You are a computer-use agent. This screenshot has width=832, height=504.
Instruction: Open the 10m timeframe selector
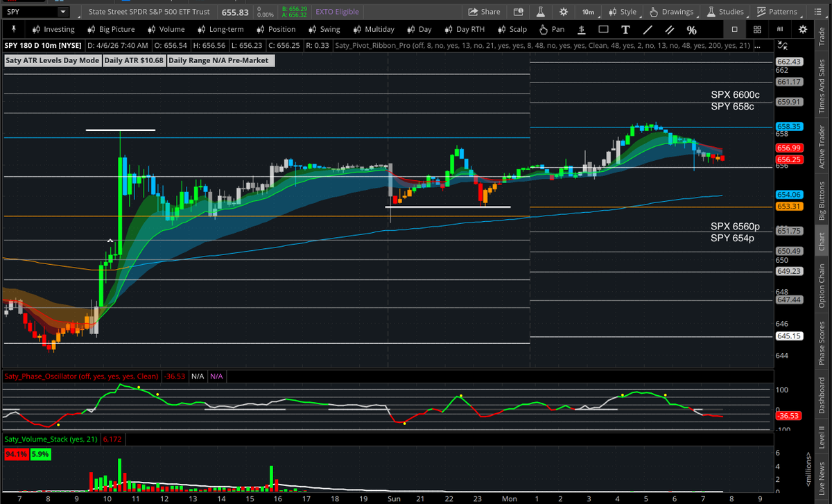point(588,12)
